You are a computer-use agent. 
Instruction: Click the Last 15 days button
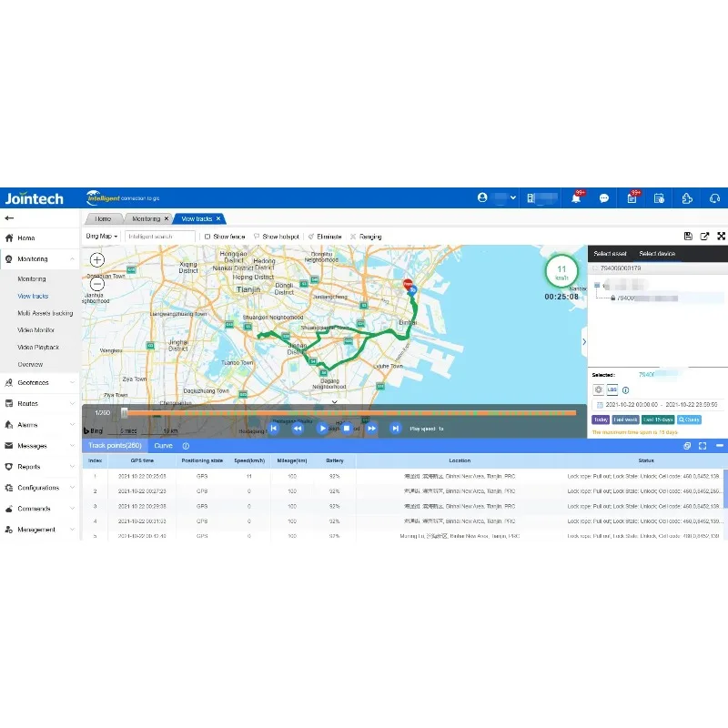coord(658,420)
